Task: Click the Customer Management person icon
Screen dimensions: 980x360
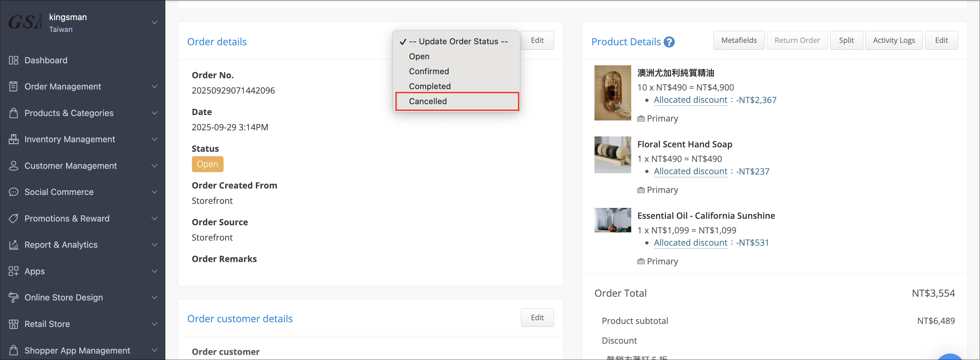Action: [x=13, y=166]
